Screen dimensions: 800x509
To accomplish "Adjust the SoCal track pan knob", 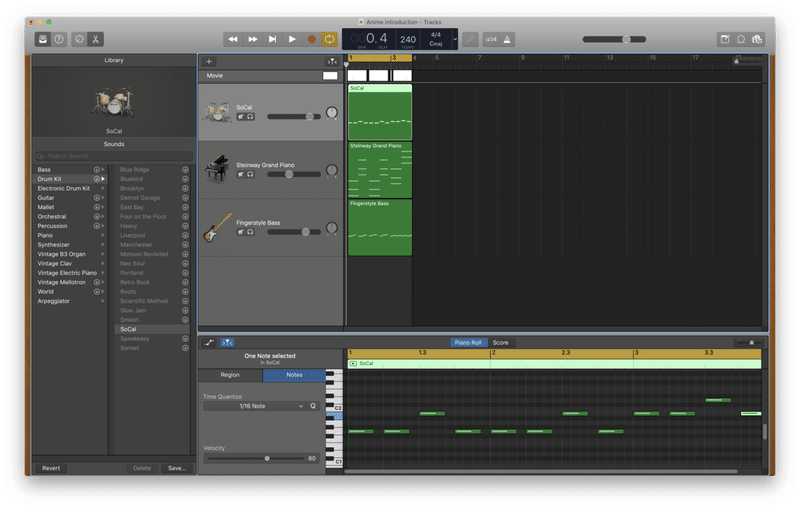I will [332, 113].
